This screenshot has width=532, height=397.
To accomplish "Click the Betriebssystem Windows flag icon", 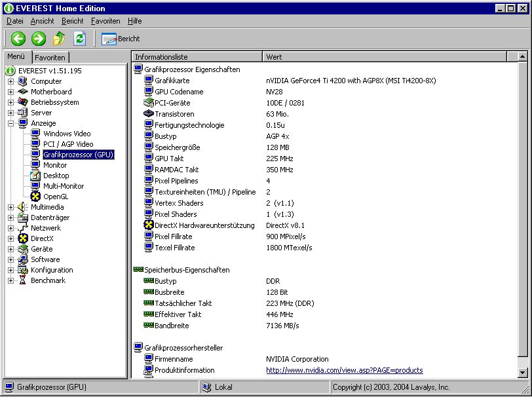I will pyautogui.click(x=23, y=102).
